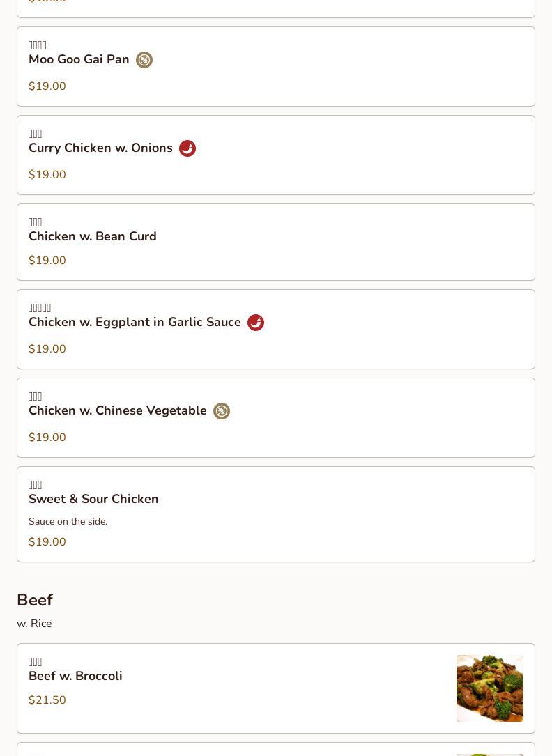Open Chicken w. Chinese Vegetable item
Image resolution: width=552 pixels, height=756 pixels.
[x=118, y=411]
